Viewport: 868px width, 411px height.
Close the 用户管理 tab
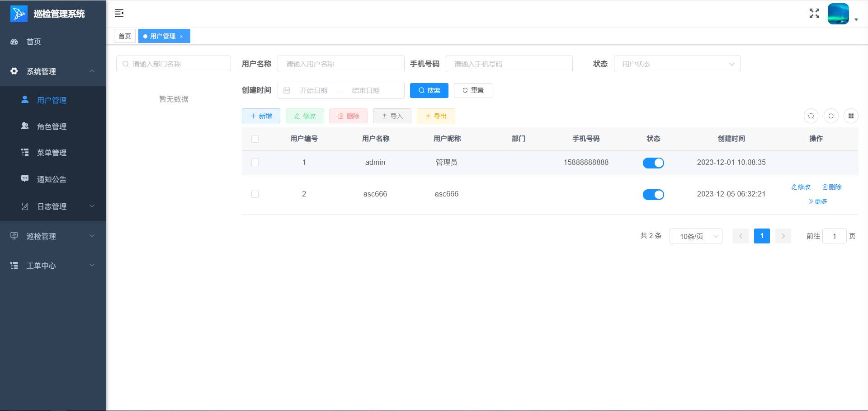(x=181, y=37)
